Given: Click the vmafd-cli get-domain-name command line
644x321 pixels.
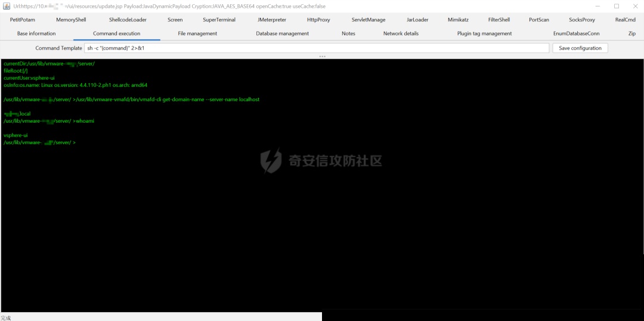Looking at the screenshot, I should (x=131, y=99).
